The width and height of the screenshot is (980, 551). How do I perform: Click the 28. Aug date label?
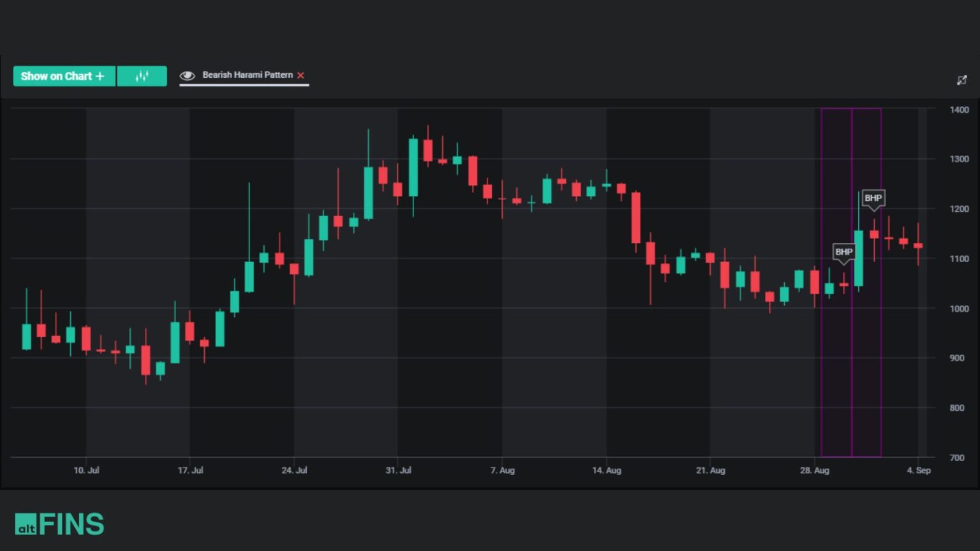coord(815,471)
